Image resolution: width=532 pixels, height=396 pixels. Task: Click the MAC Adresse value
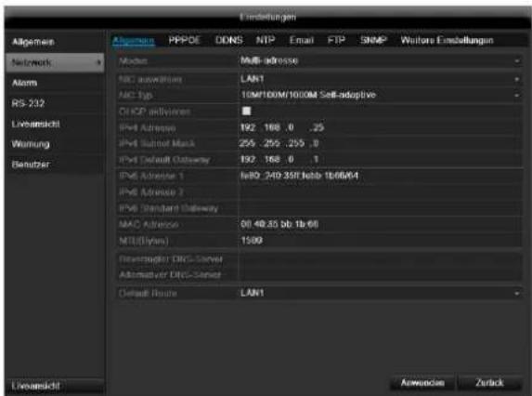(x=279, y=224)
